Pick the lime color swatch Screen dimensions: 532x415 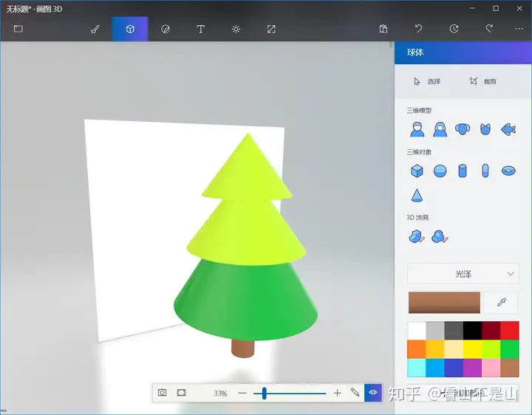point(491,349)
